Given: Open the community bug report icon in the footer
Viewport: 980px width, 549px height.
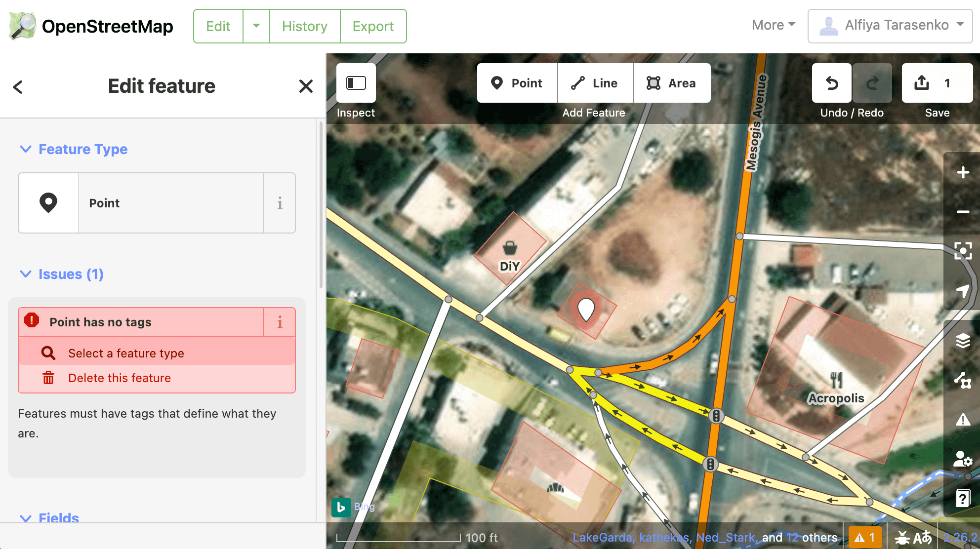Looking at the screenshot, I should click(x=902, y=538).
